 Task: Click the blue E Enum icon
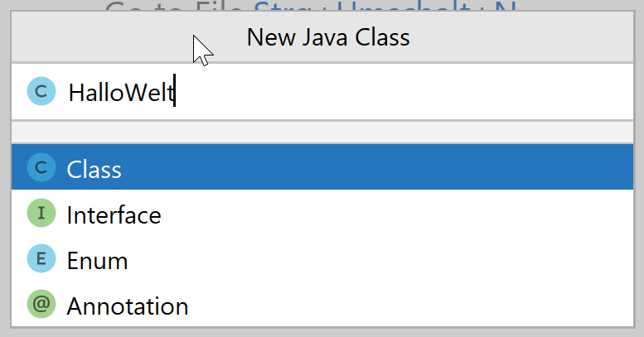point(41,258)
